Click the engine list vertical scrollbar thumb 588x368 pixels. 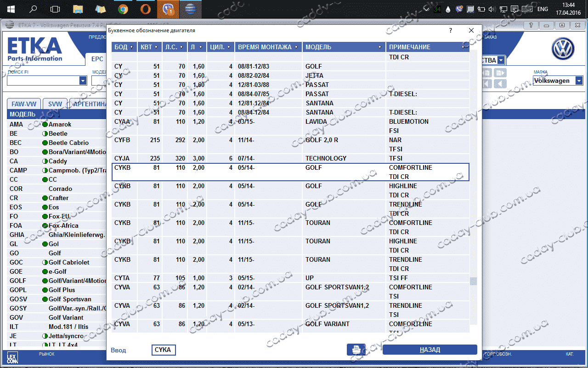(x=474, y=281)
